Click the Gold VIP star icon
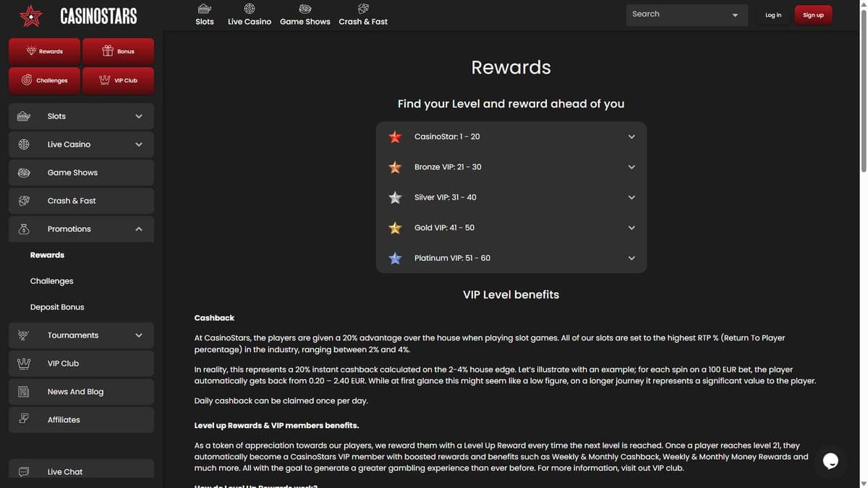This screenshot has height=488, width=868. [395, 228]
